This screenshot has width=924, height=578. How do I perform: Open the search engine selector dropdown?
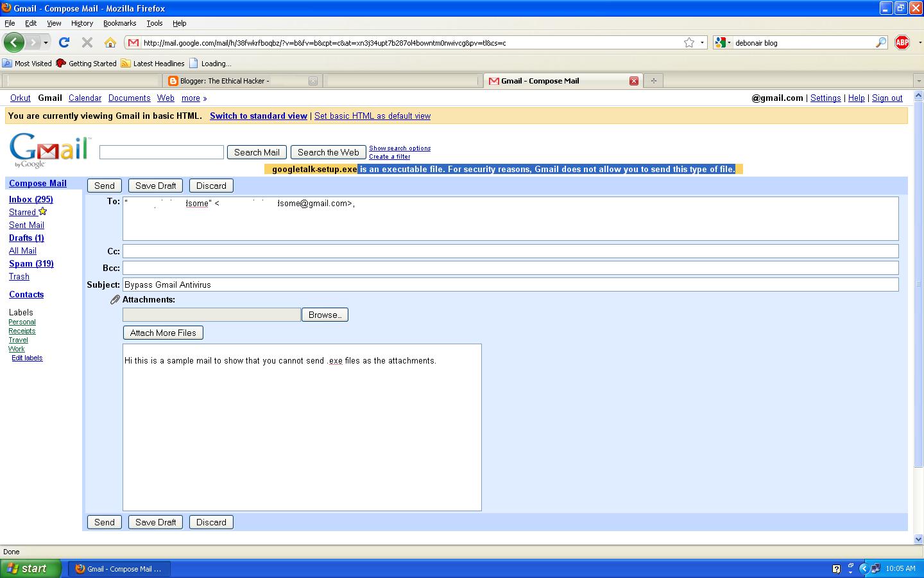pyautogui.click(x=728, y=42)
